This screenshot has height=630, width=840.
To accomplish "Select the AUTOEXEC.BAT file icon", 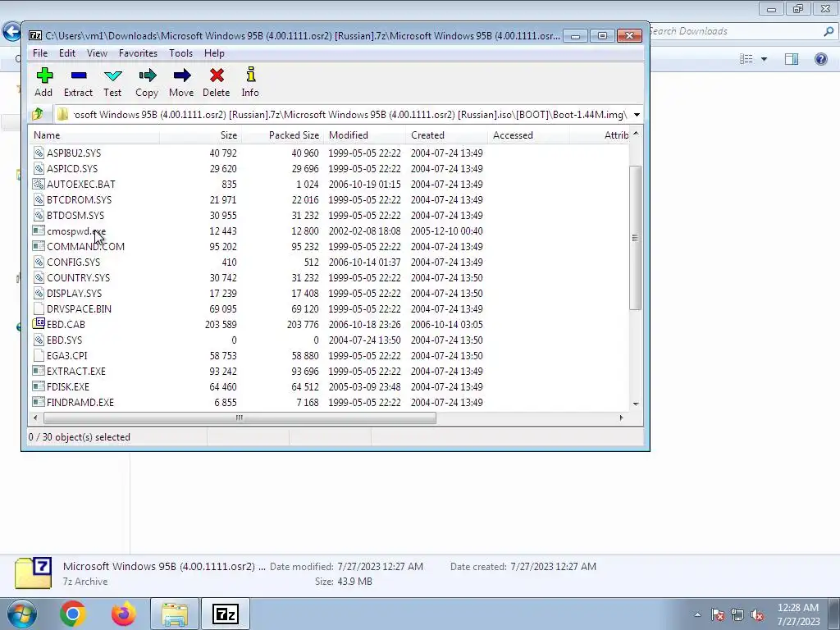I will 39,184.
